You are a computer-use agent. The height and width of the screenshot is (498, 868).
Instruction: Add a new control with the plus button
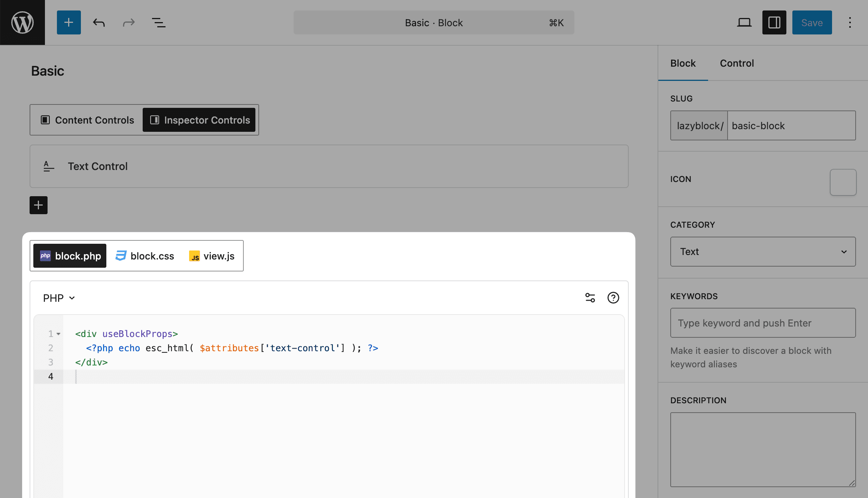click(38, 205)
